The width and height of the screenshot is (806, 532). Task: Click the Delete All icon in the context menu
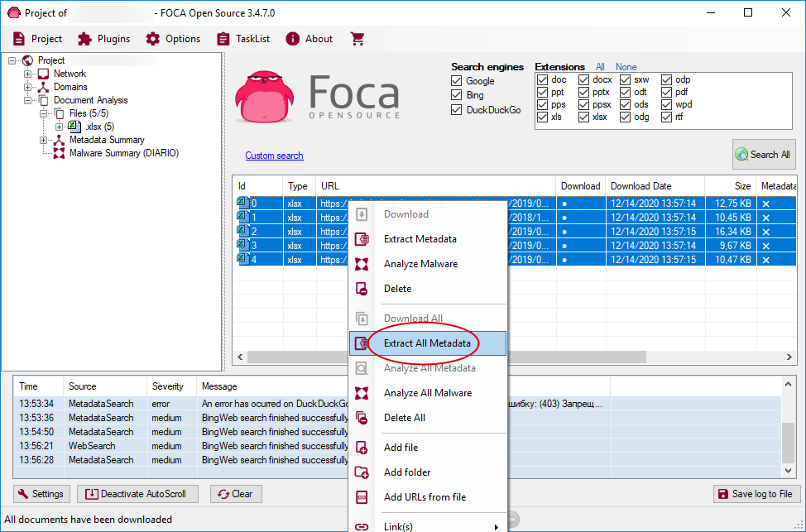coord(362,418)
